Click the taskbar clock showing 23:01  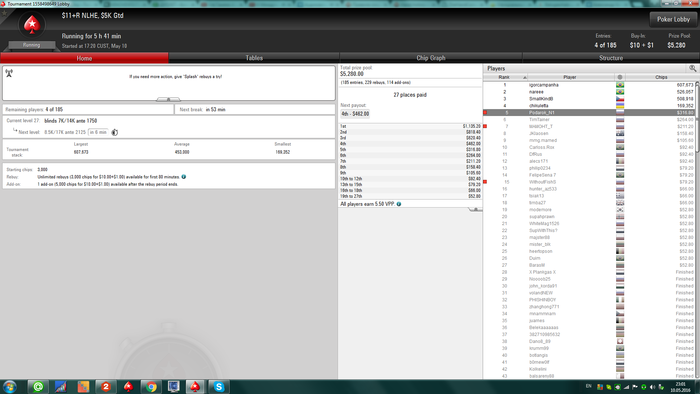[680, 387]
